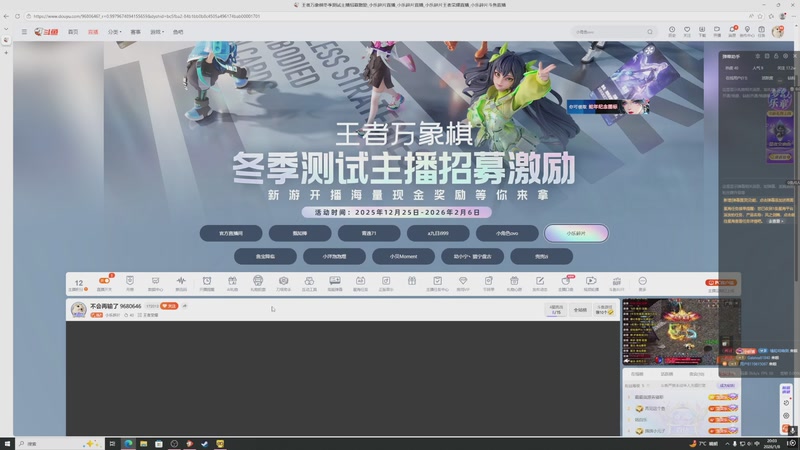Open File Explorer from taskbar
Screen dimensions: 800x450
click(x=143, y=444)
